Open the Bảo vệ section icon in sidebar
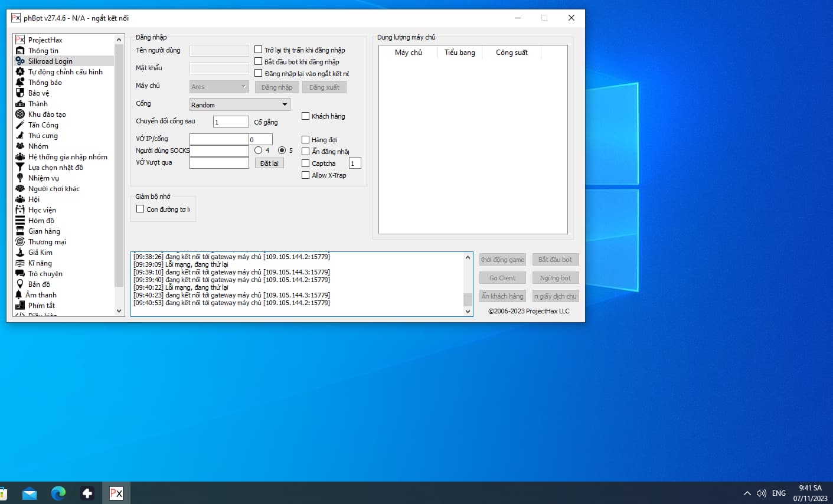 pyautogui.click(x=20, y=93)
